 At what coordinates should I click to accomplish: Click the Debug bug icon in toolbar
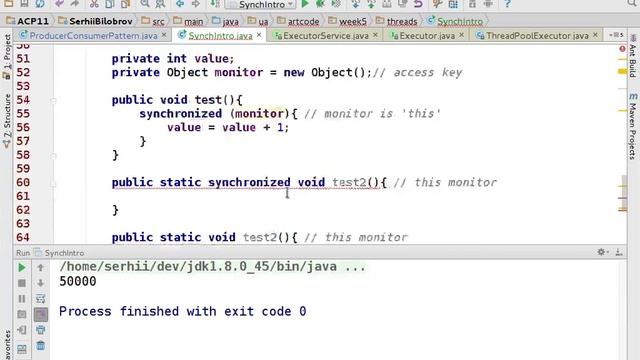[x=320, y=4]
